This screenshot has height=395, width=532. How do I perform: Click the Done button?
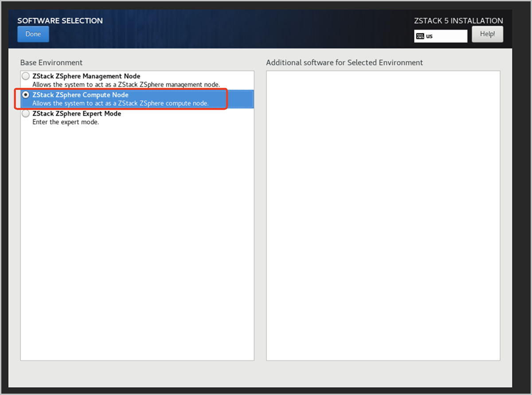coord(33,34)
